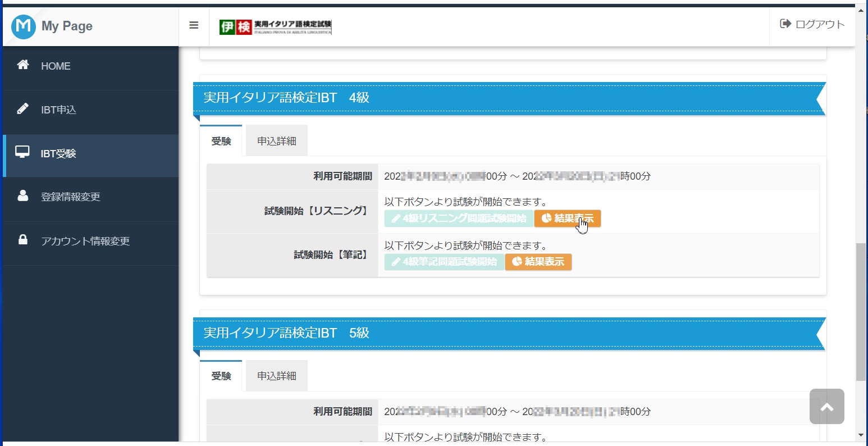Open IBT申込 sidebar item
Screen dimensions: 868x446
pyautogui.click(x=90, y=110)
